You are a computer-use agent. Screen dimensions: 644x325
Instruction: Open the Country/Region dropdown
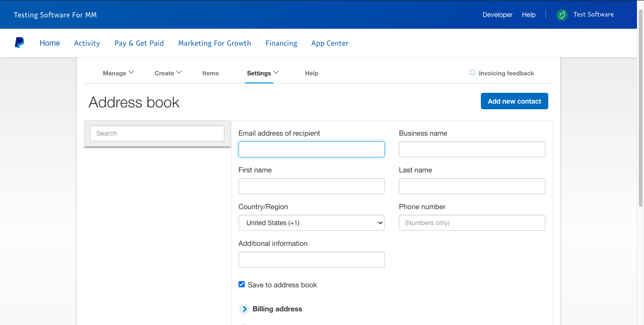(312, 223)
